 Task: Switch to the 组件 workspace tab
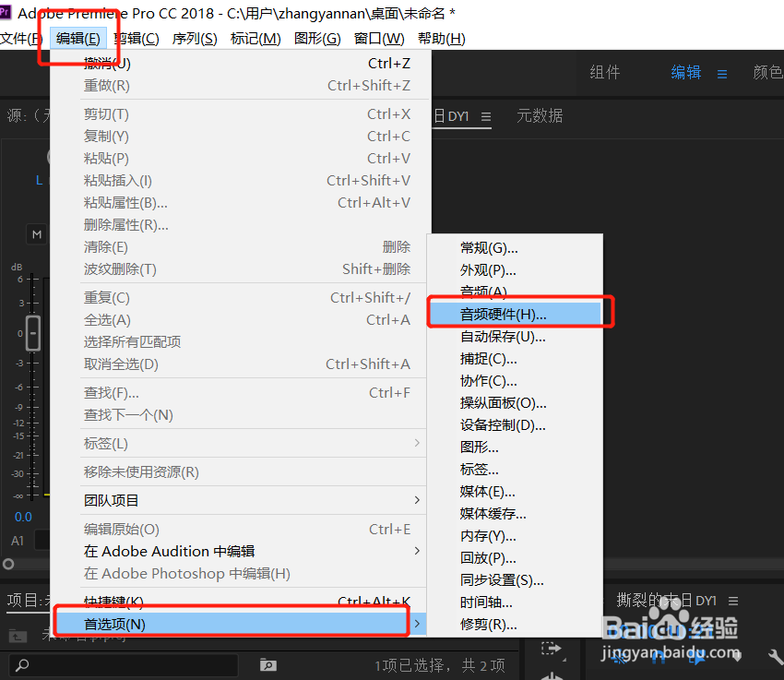(x=604, y=73)
